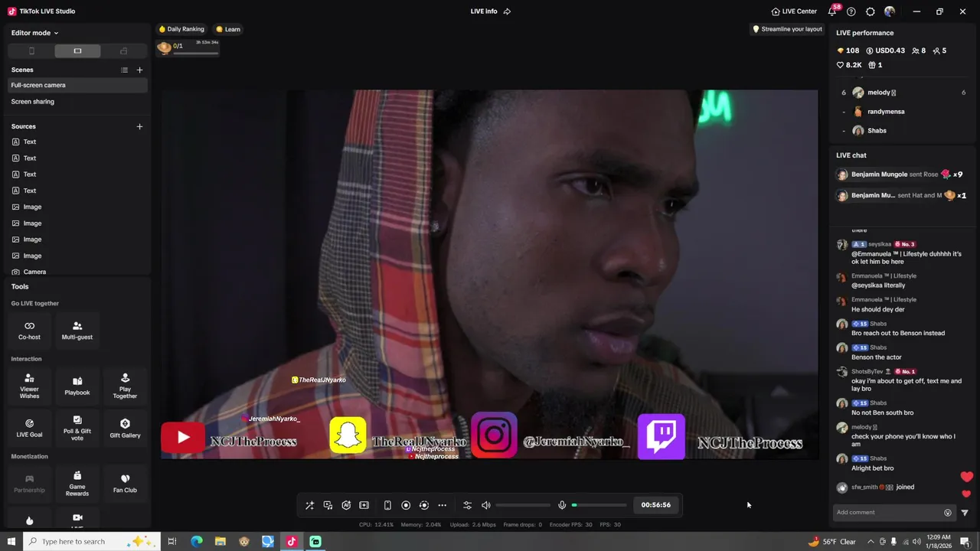
Task: Open the Partnership tool
Action: [29, 484]
